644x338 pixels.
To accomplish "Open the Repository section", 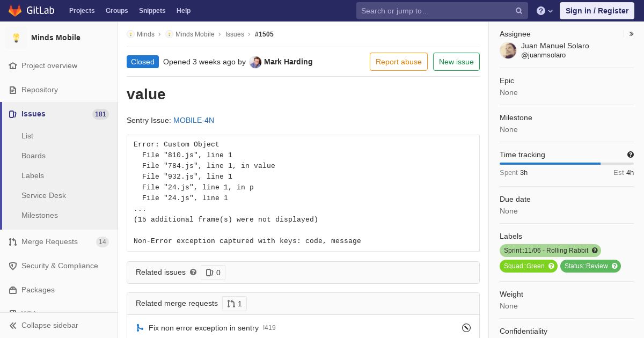I will tap(40, 90).
